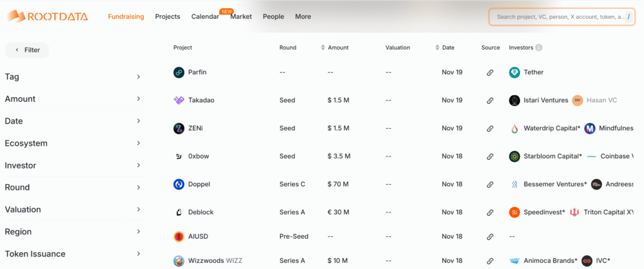Viewport: 644px width, 269px height.
Task: Click the Istari Ventures logo
Action: pyautogui.click(x=514, y=100)
